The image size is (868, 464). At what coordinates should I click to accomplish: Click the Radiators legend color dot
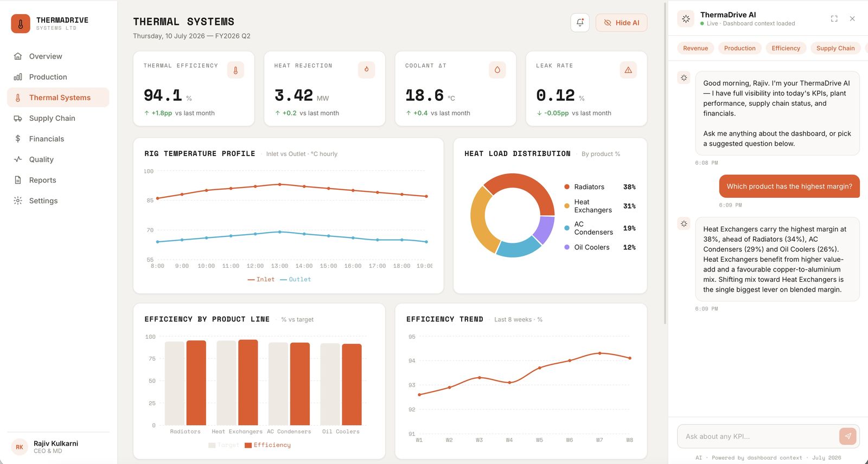[567, 187]
